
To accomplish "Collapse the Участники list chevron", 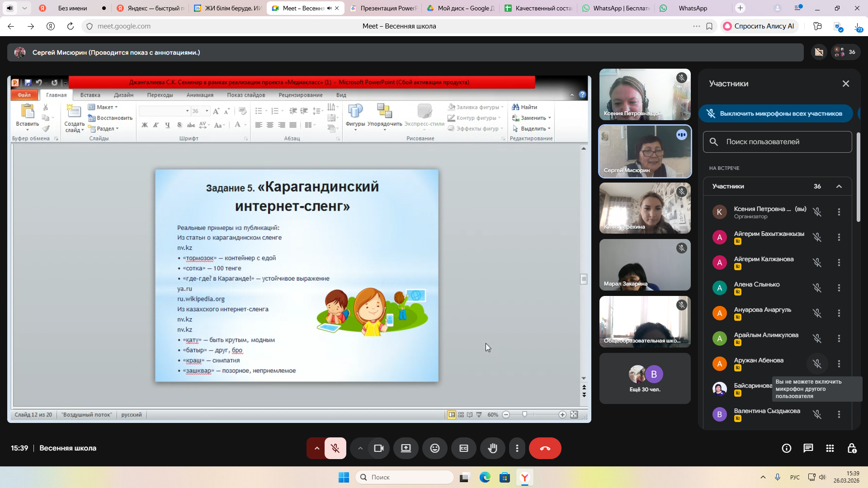I will 839,186.
